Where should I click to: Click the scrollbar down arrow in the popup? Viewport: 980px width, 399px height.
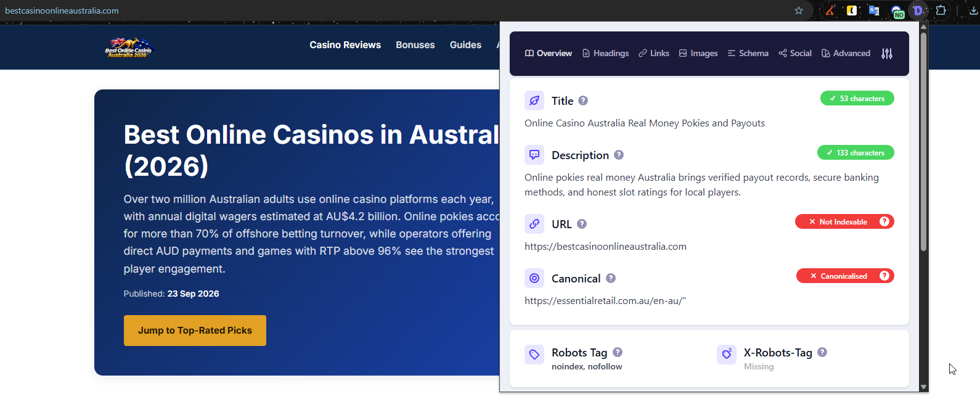pos(923,387)
